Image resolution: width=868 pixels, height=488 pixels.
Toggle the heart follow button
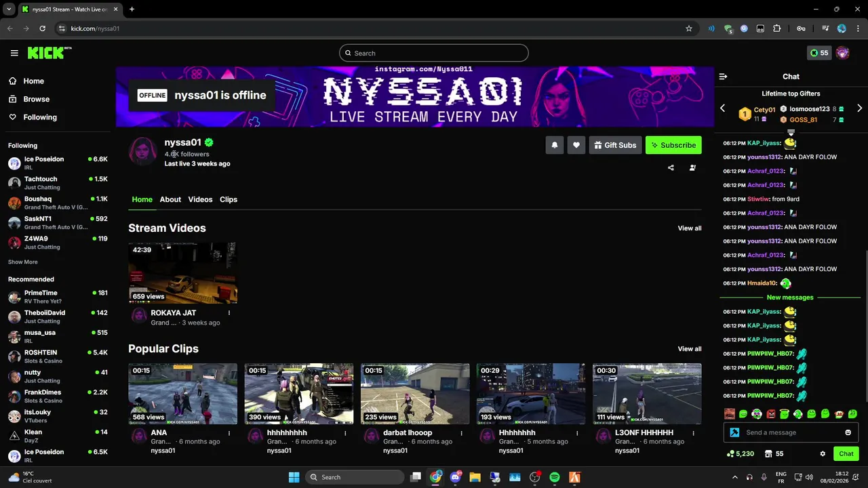point(576,145)
